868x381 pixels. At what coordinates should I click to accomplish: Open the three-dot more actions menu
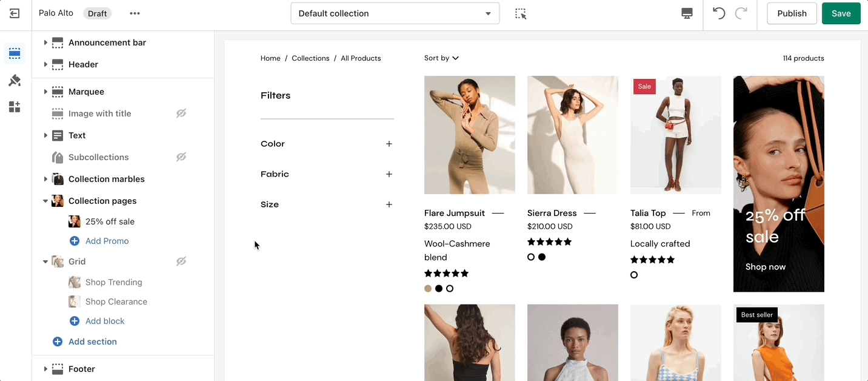[135, 13]
